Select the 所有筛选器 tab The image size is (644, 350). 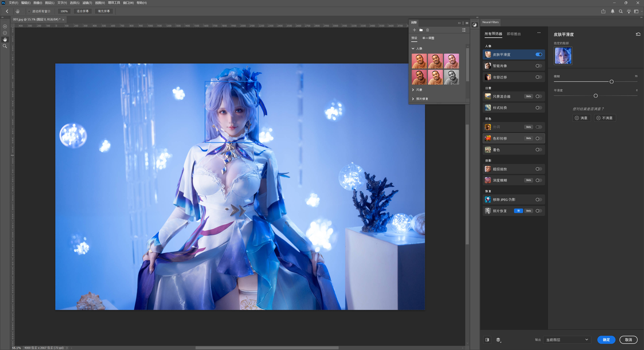tap(493, 34)
